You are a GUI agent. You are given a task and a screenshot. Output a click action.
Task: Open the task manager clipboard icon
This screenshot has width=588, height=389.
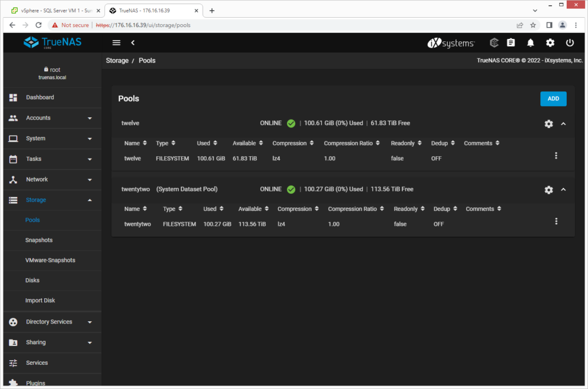tap(511, 43)
